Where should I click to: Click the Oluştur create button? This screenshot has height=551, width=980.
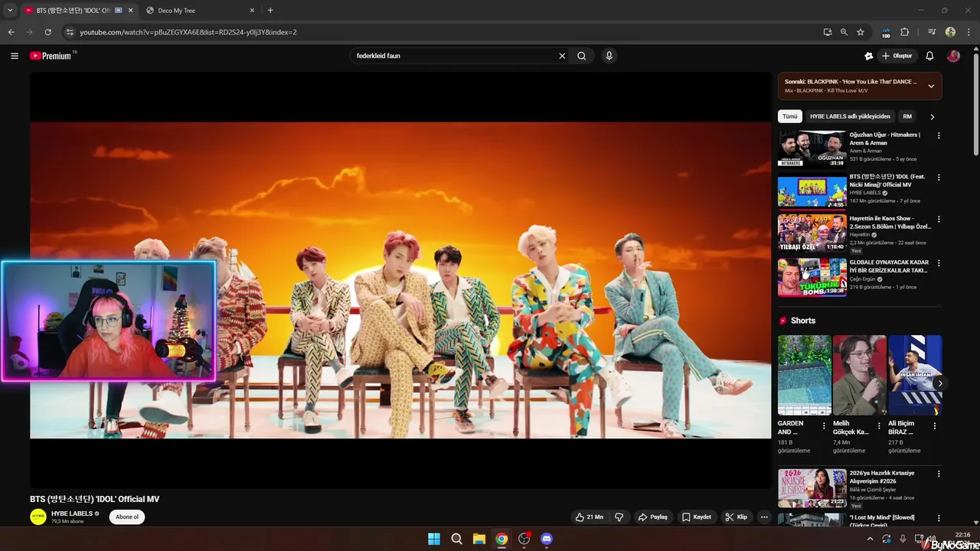click(x=897, y=56)
